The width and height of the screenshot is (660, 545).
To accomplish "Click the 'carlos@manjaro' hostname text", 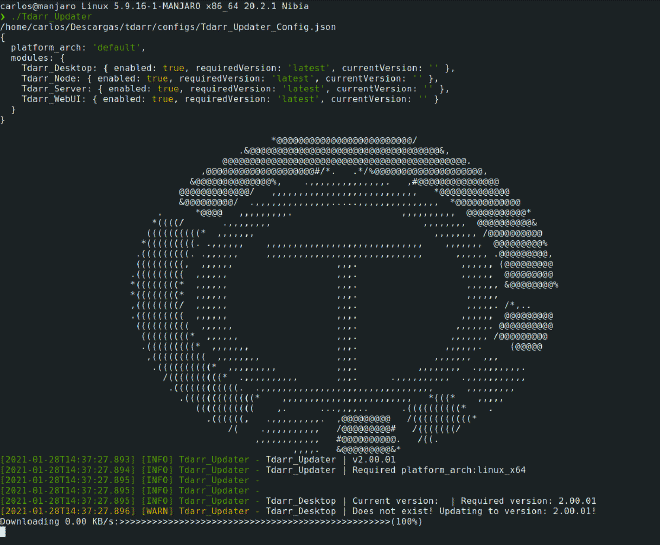I will click(x=38, y=6).
